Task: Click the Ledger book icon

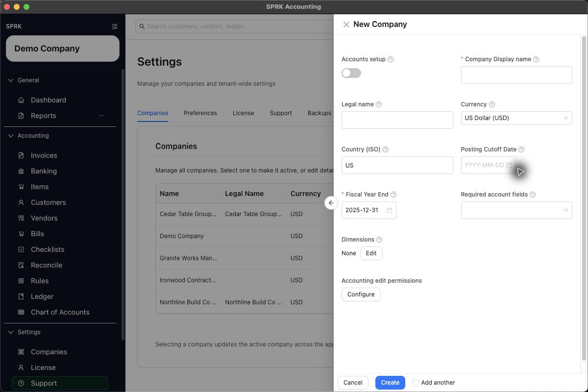Action: coord(21,296)
